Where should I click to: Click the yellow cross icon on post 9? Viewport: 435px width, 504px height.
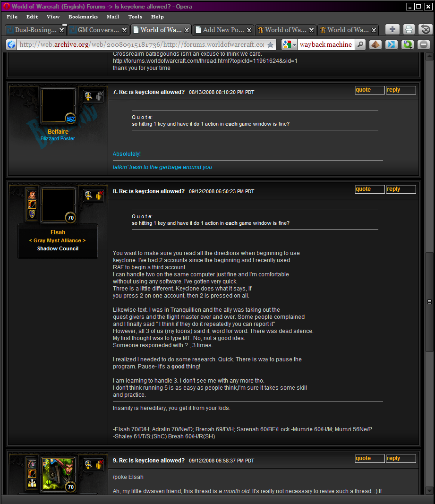coord(32,483)
